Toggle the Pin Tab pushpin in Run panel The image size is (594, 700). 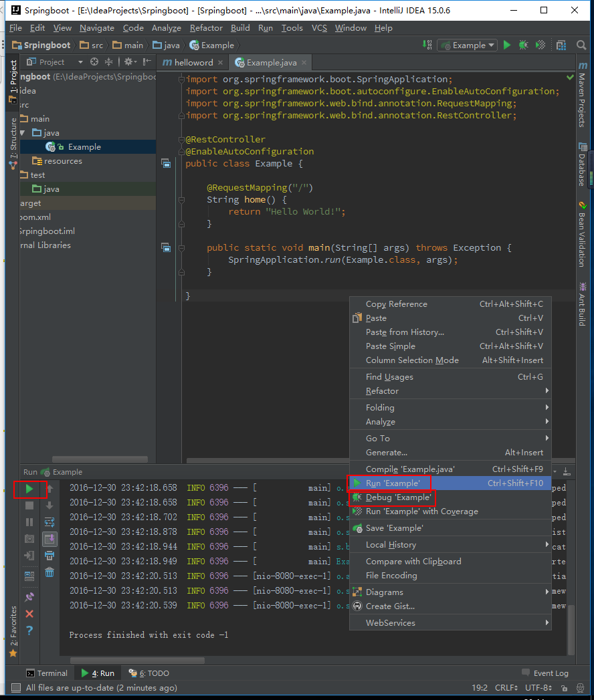tap(29, 597)
